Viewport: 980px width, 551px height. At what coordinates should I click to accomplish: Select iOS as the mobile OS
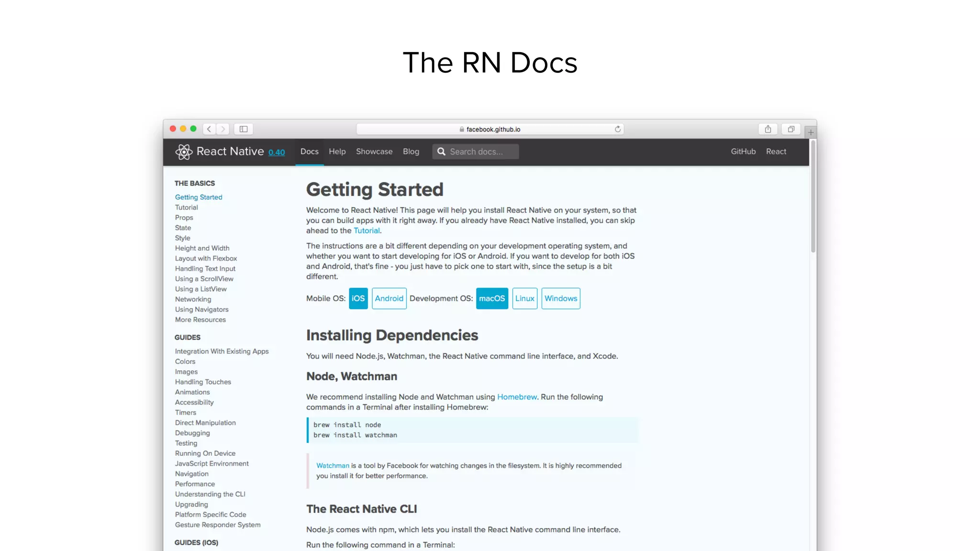[358, 298]
